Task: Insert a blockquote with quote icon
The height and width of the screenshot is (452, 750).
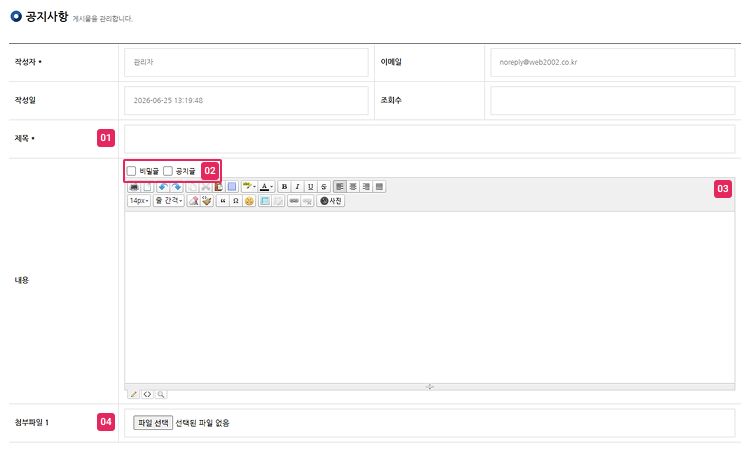Action: click(223, 201)
